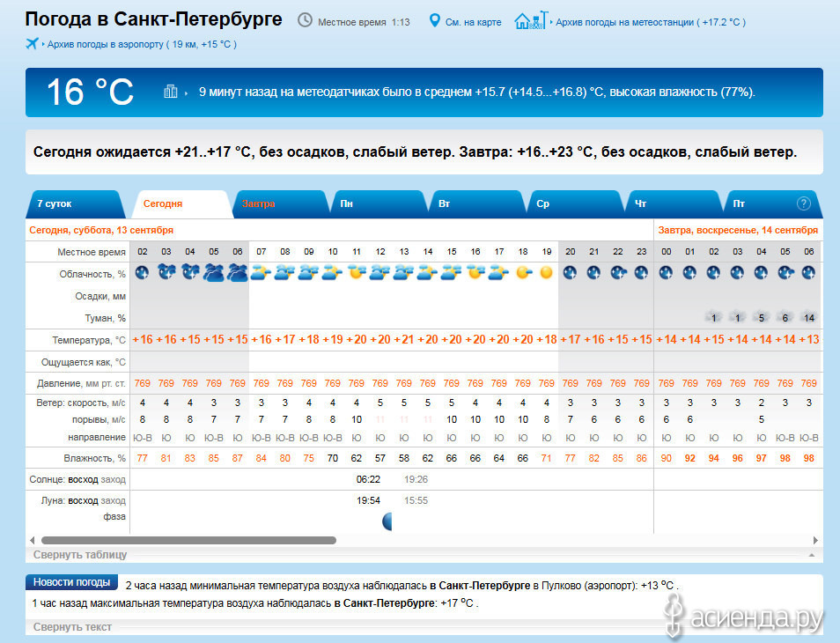Click the moonset time 15:55
Screen dimensions: 840x643
click(x=416, y=501)
